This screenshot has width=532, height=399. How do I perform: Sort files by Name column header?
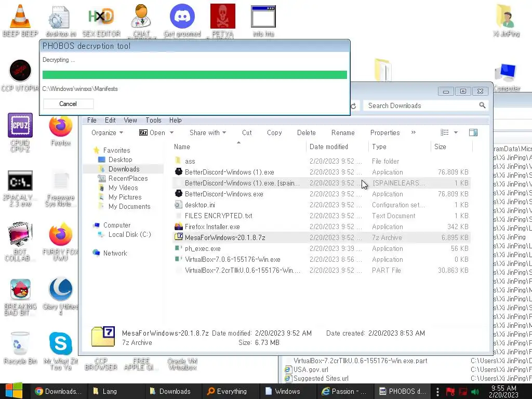pyautogui.click(x=238, y=147)
